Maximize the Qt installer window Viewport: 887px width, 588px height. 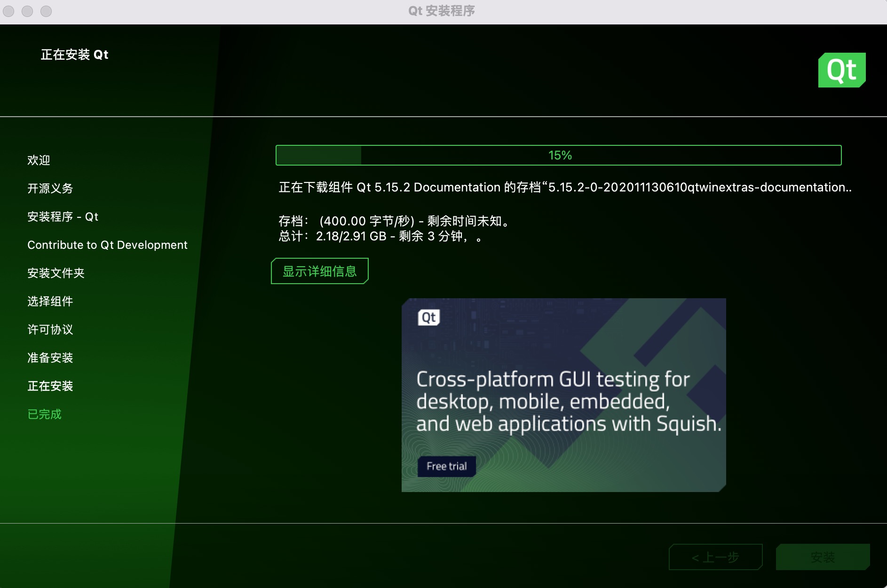[46, 11]
